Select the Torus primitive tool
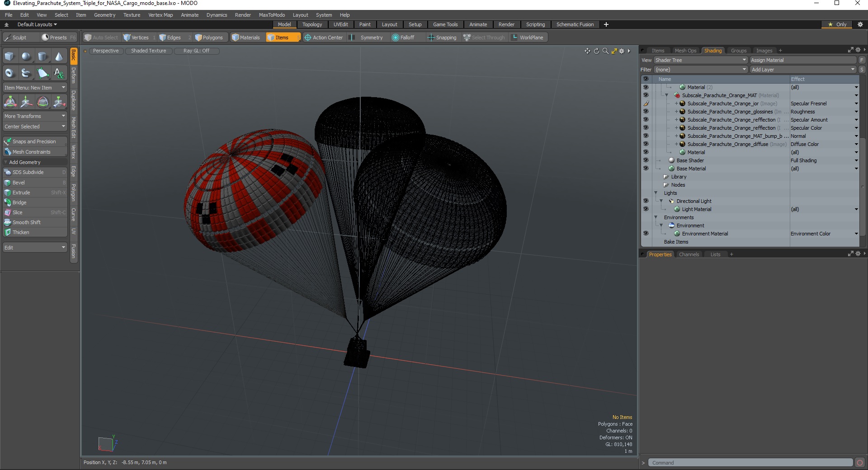868x470 pixels. pos(10,73)
